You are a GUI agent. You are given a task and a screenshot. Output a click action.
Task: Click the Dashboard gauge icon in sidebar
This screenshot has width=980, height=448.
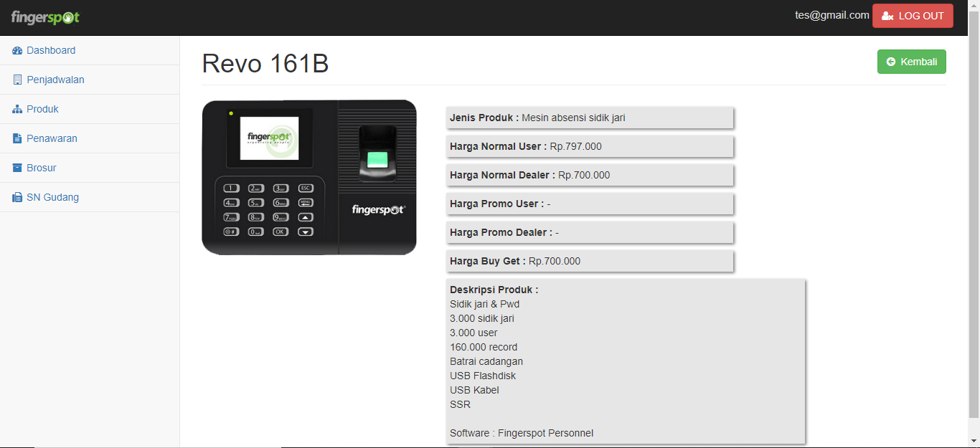pyautogui.click(x=18, y=51)
